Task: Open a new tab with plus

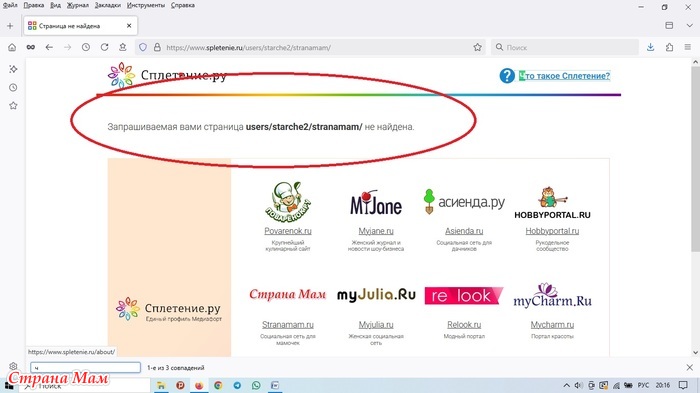Action: [10, 26]
